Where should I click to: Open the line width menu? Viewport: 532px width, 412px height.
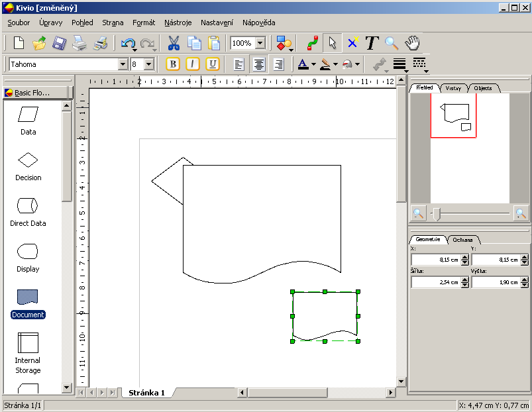pyautogui.click(x=399, y=64)
